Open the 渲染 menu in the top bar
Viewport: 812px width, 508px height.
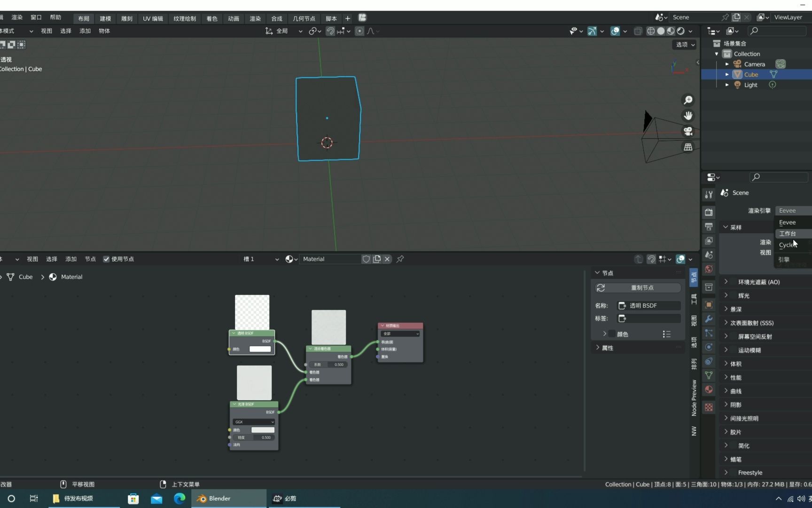click(16, 17)
